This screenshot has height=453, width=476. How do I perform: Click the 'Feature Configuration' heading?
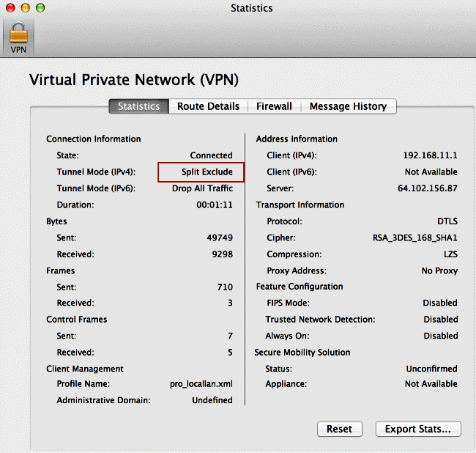point(300,287)
